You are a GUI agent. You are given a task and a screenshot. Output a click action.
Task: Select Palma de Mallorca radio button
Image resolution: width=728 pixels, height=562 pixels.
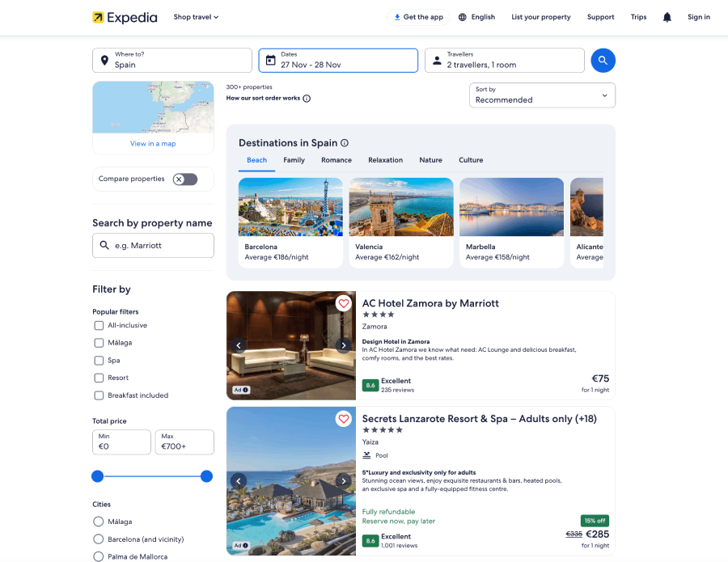[99, 556]
